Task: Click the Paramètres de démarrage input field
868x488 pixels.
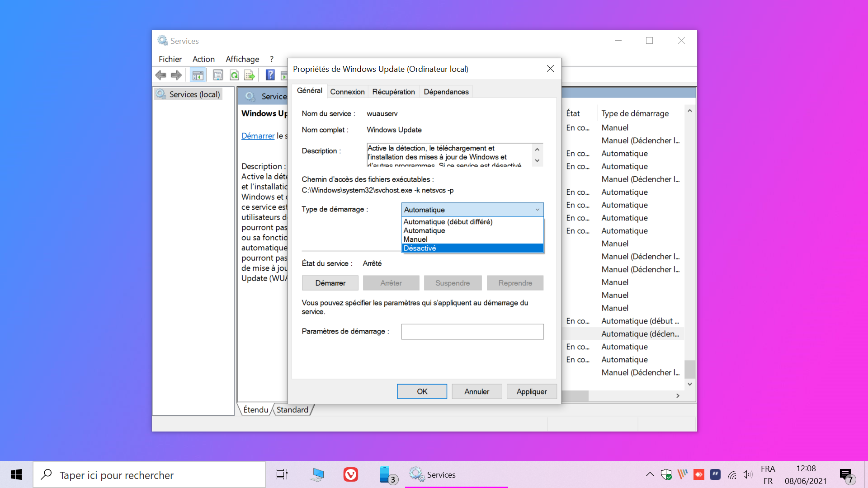Action: click(x=472, y=332)
